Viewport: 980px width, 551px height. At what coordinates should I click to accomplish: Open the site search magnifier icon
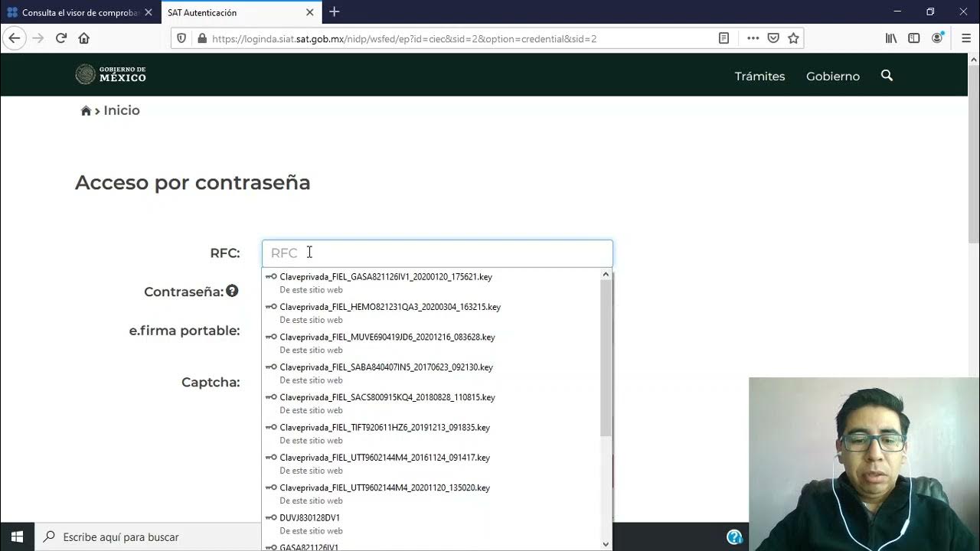click(x=887, y=75)
